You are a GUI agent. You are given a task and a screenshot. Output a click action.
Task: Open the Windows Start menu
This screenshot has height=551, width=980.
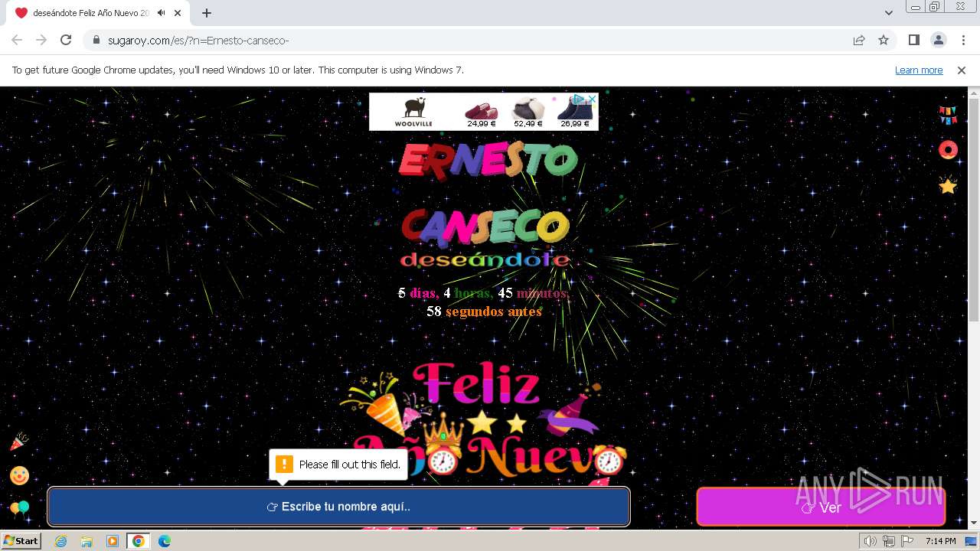(x=21, y=541)
